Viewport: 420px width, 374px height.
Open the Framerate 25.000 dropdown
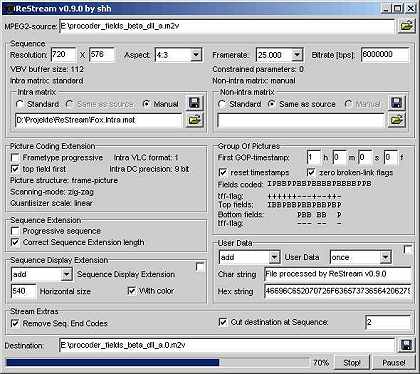coord(297,54)
